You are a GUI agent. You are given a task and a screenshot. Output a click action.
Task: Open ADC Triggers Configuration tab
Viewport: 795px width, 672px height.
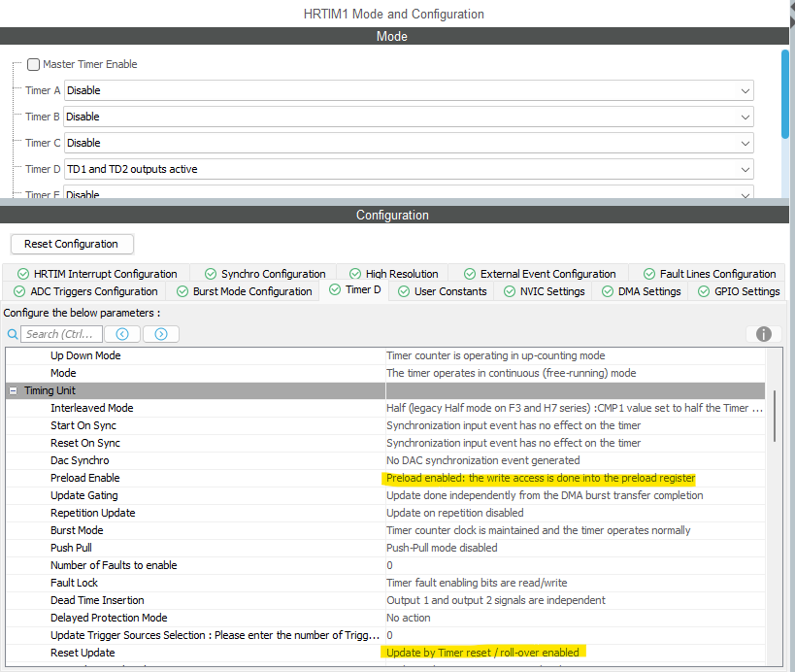click(85, 291)
